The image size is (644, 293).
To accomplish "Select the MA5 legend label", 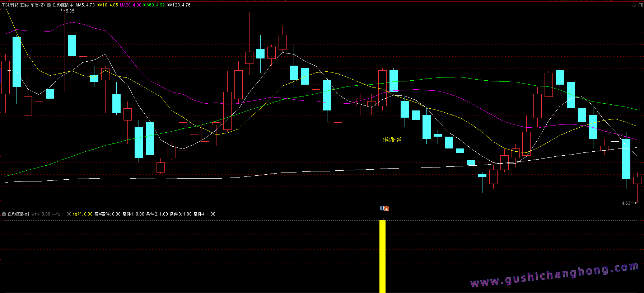I will pyautogui.click(x=85, y=5).
